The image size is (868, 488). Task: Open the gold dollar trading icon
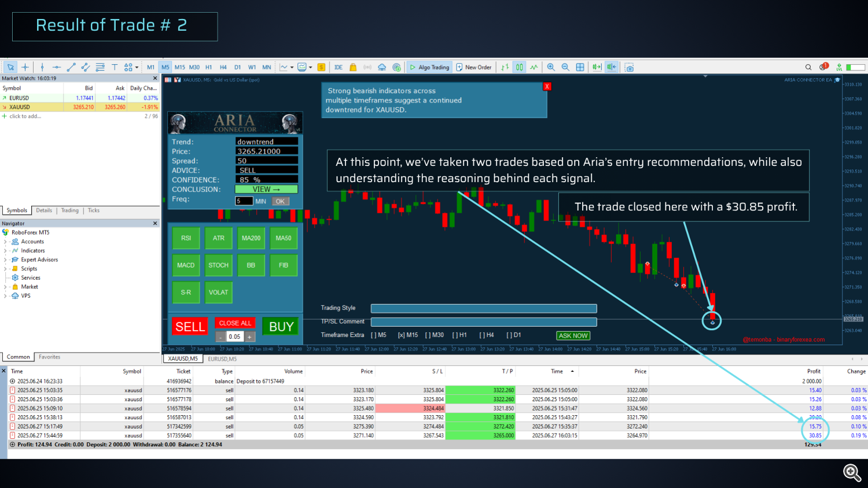(321, 67)
